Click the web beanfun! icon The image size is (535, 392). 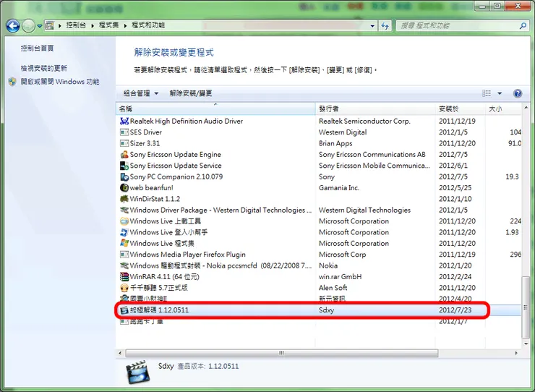(124, 187)
